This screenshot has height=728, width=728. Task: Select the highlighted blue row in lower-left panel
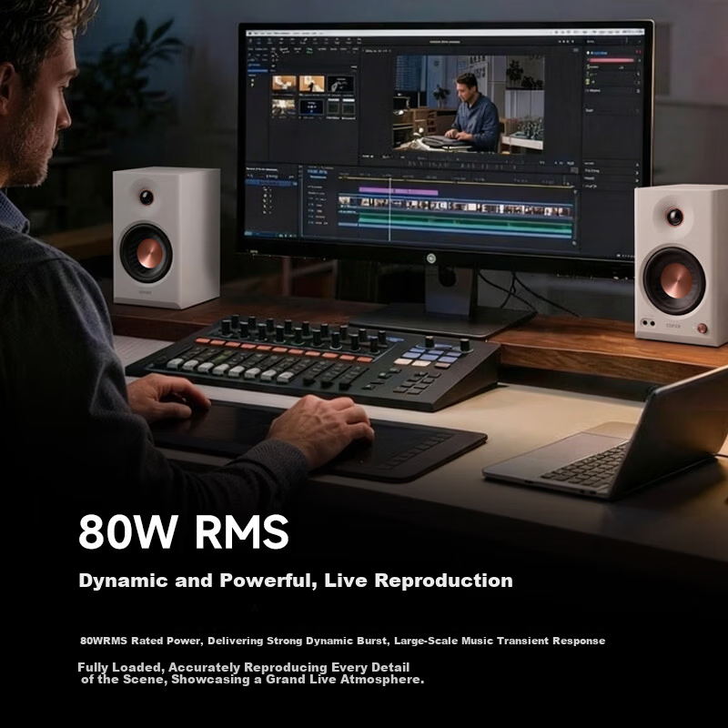271,184
